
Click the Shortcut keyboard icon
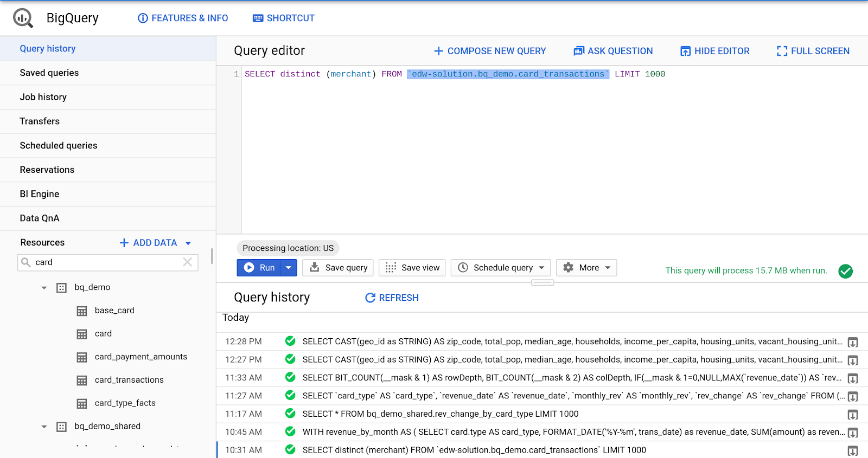[x=258, y=18]
